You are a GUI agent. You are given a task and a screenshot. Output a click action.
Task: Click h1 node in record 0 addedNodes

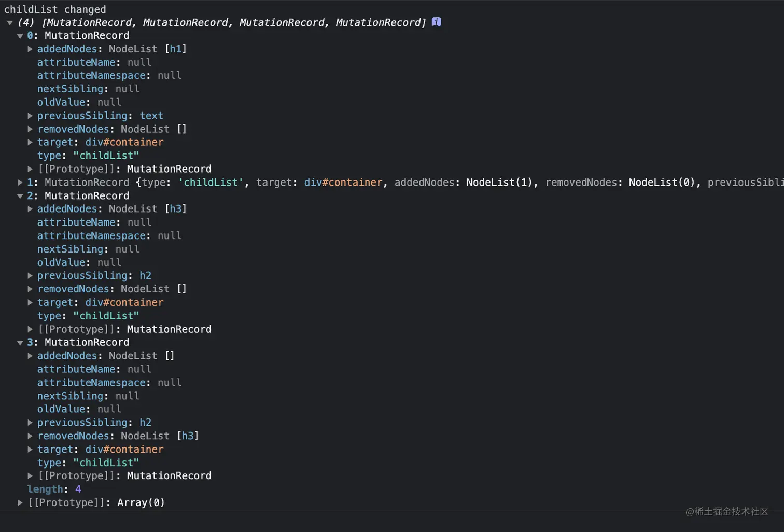[x=176, y=49]
